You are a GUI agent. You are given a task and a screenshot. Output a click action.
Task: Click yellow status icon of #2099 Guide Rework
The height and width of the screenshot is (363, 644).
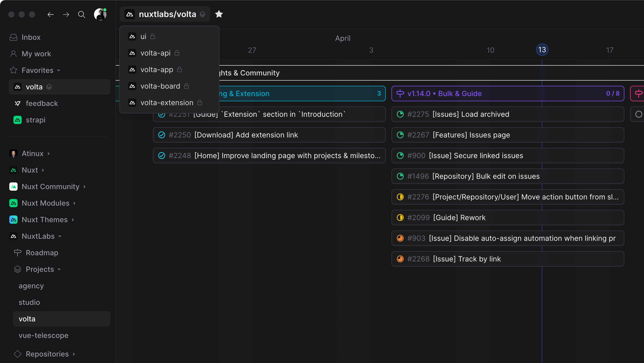click(400, 218)
